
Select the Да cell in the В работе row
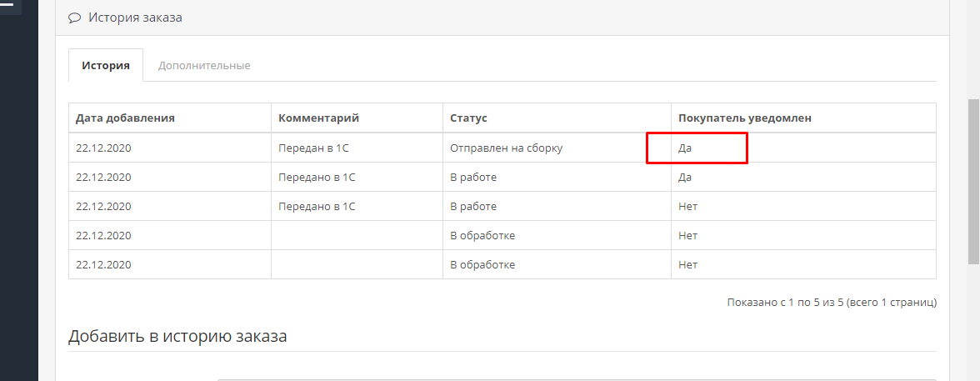click(x=803, y=177)
